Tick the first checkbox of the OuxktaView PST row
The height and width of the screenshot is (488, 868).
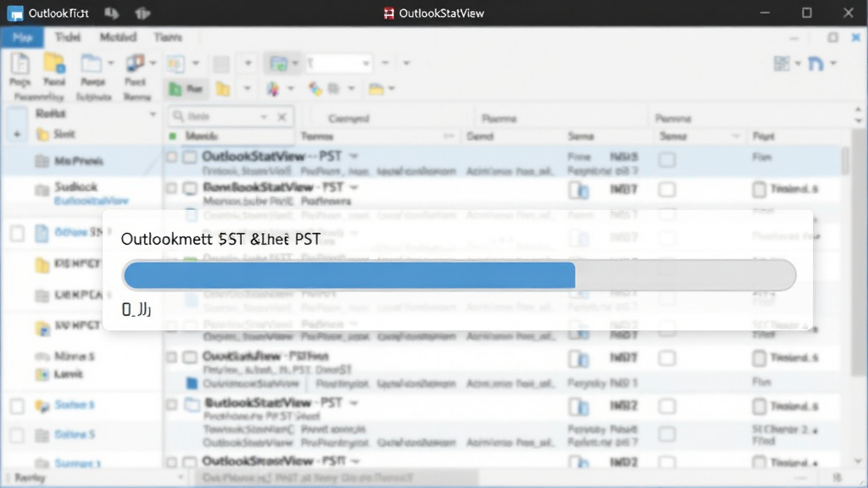171,358
